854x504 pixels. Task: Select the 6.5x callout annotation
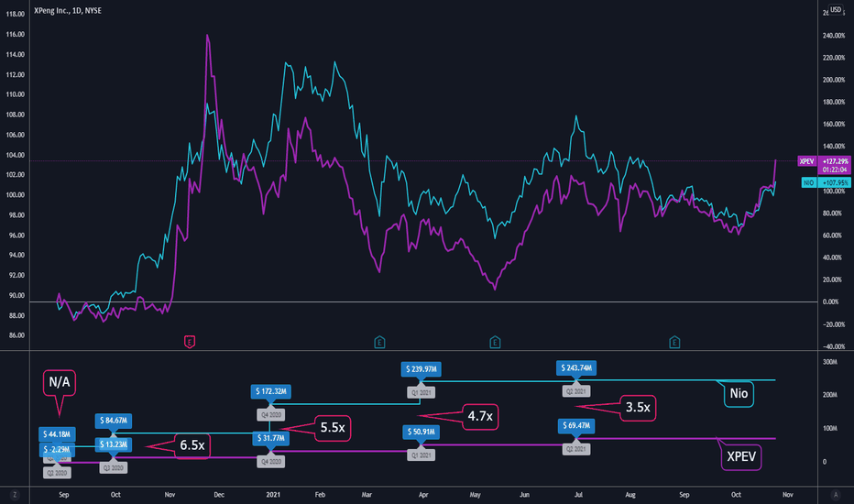(192, 445)
